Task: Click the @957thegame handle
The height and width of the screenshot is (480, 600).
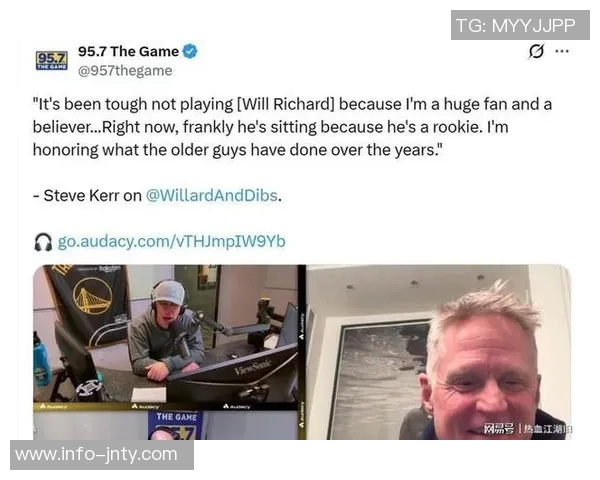Action: 125,71
